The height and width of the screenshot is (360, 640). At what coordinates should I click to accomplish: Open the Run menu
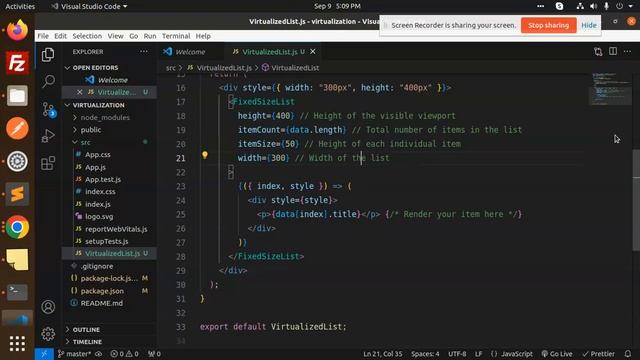pyautogui.click(x=150, y=36)
